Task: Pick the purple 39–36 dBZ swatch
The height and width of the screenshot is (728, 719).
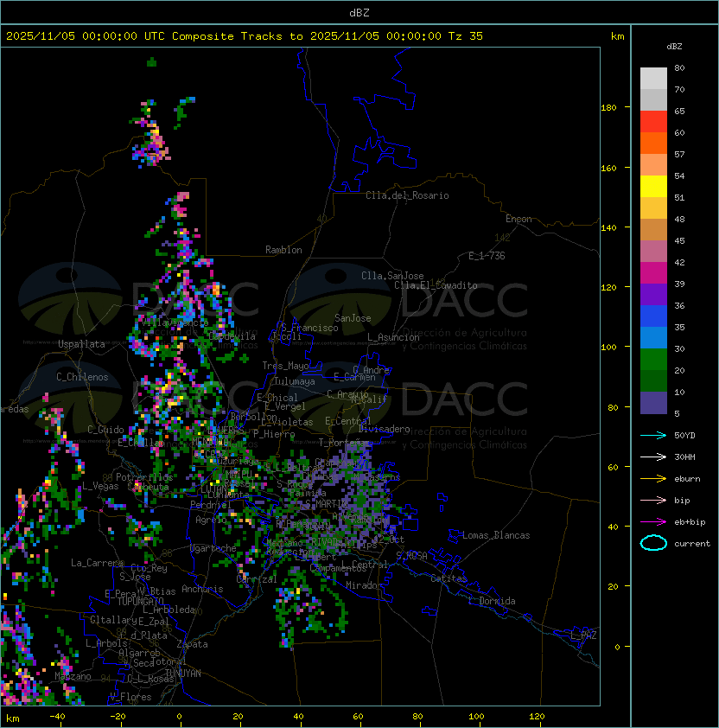Action: point(653,294)
